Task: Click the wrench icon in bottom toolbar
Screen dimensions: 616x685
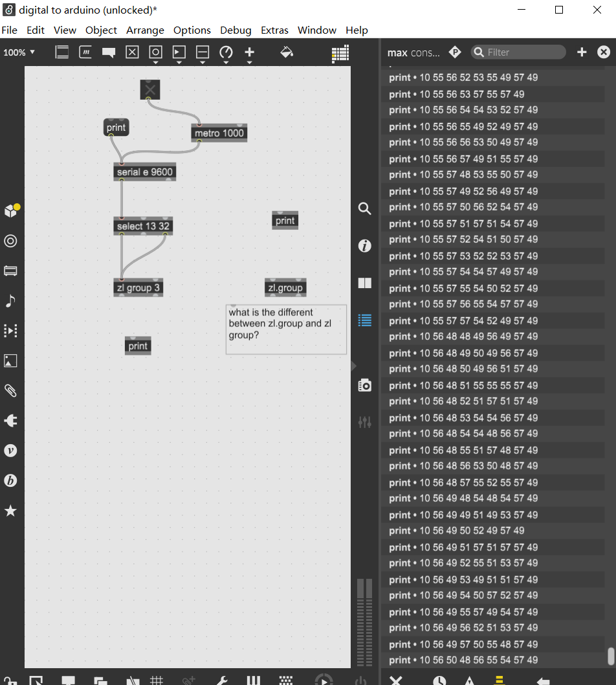Action: tap(222, 680)
